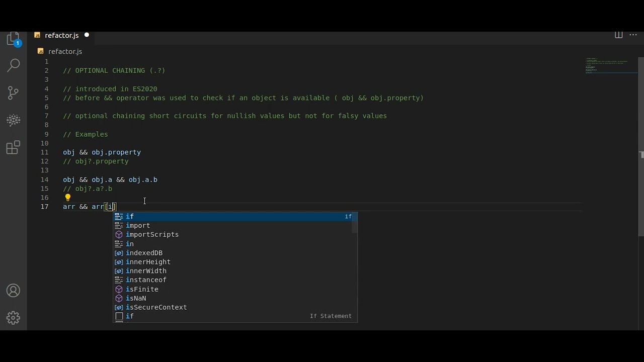Open the Source Control view
Image resolution: width=644 pixels, height=362 pixels.
(x=14, y=93)
